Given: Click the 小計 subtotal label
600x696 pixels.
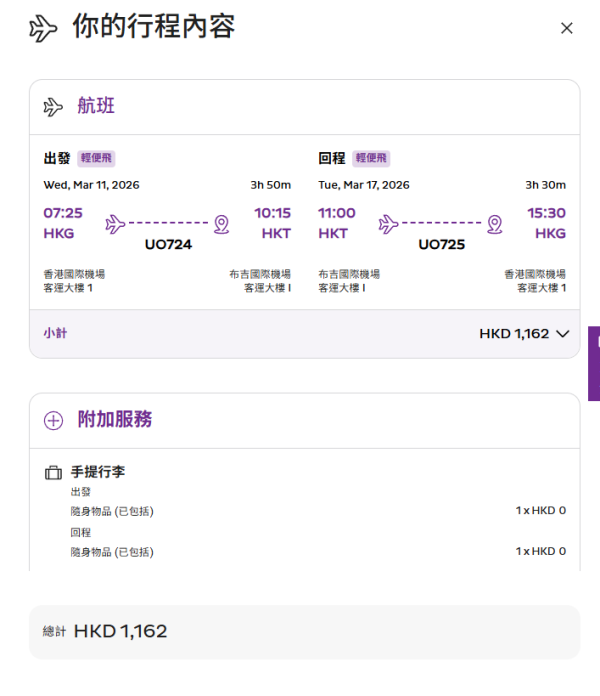Looking at the screenshot, I should pos(55,333).
